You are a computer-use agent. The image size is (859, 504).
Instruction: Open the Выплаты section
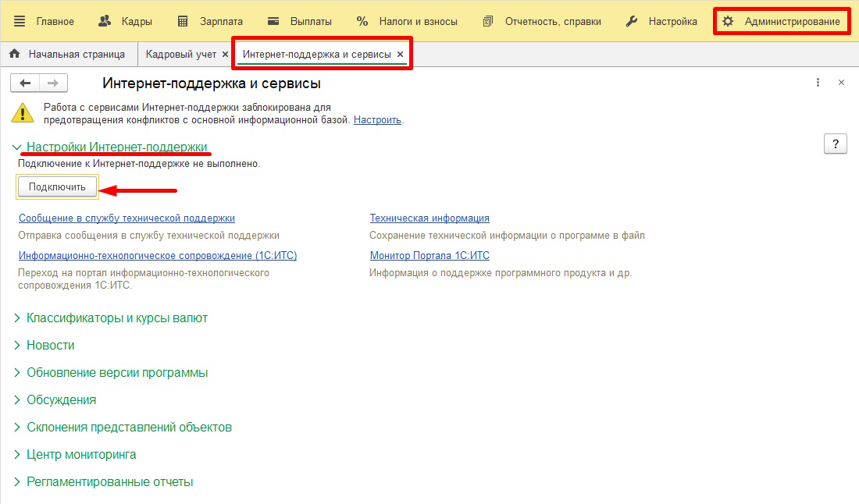pyautogui.click(x=311, y=21)
